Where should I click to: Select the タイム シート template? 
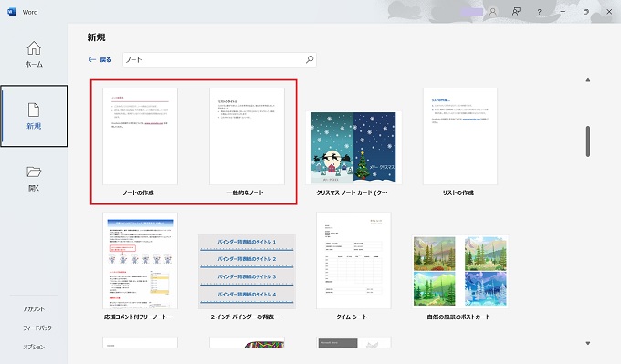point(353,260)
